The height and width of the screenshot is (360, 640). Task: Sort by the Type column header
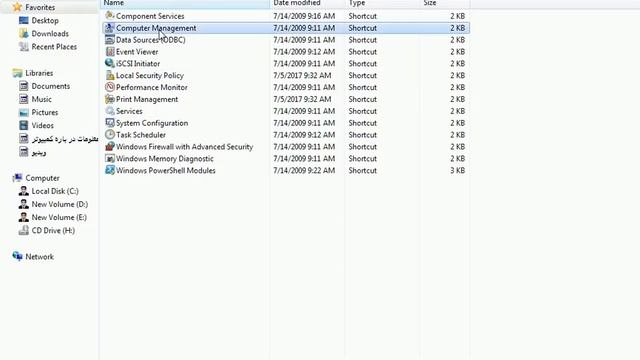click(x=382, y=3)
